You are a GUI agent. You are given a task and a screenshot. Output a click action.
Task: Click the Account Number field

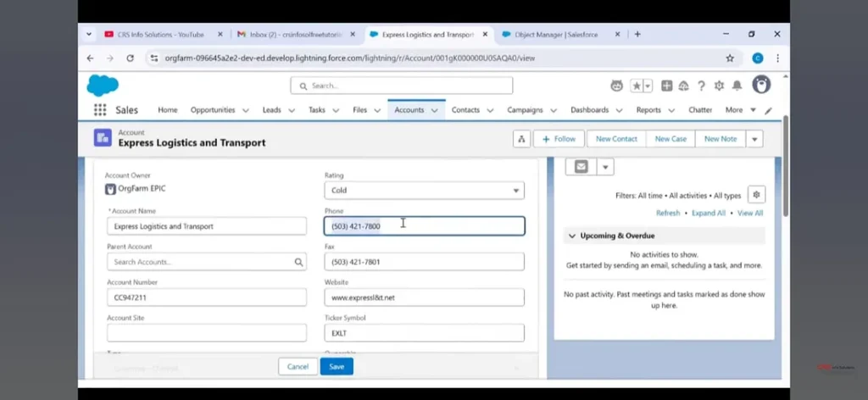206,297
